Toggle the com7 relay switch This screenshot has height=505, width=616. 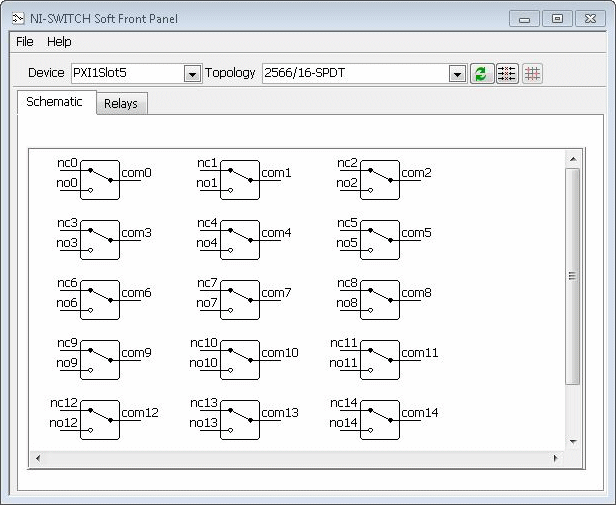click(239, 300)
